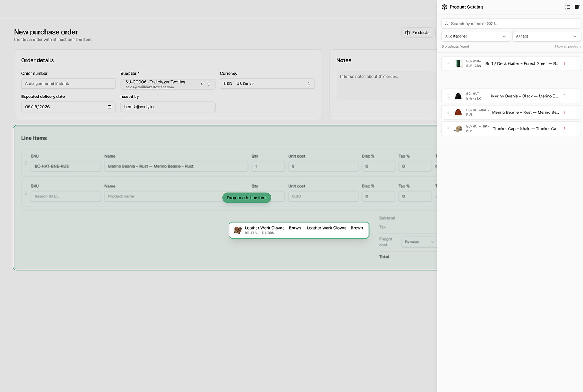Click the Product Catalog box icon in the header
This screenshot has width=583, height=392.
pos(444,7)
